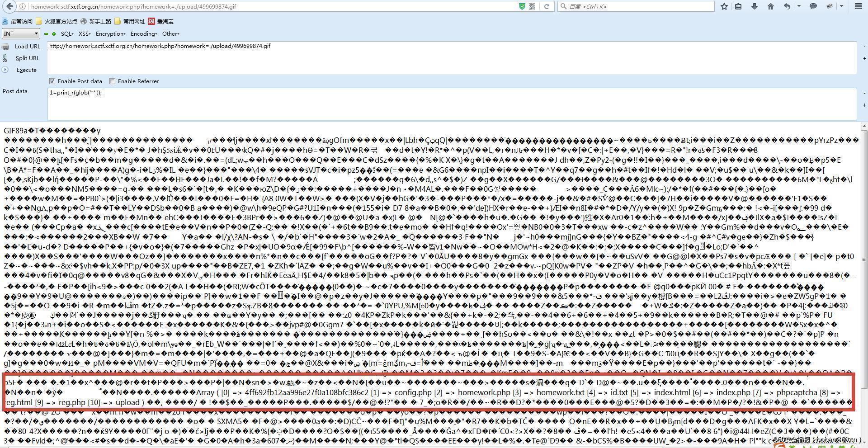Click the HackBar green plus icon
The height and width of the screenshot is (448, 868).
(54, 34)
